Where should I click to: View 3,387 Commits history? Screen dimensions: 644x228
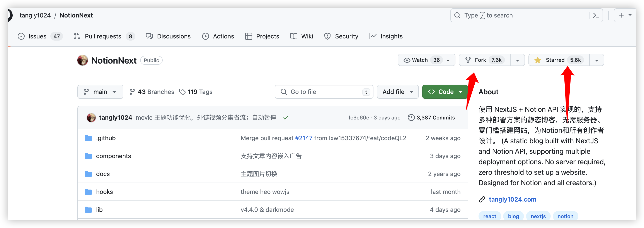pyautogui.click(x=431, y=117)
